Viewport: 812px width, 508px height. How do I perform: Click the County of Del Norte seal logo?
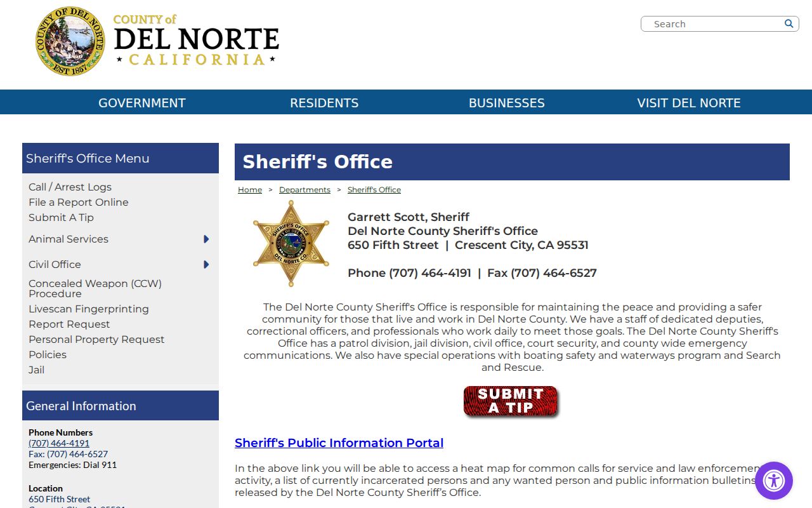70,41
